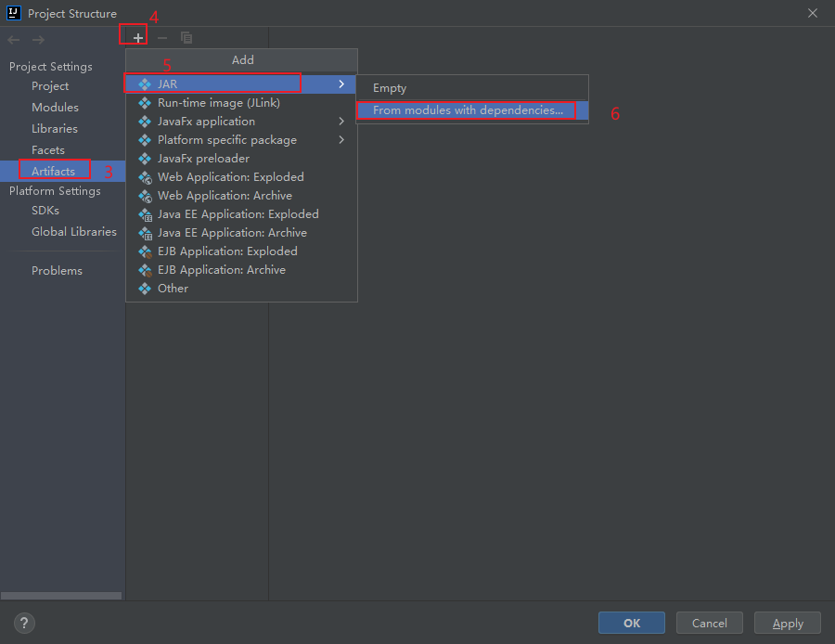
Task: Choose JavaFx preloader menu entry
Action: point(240,159)
